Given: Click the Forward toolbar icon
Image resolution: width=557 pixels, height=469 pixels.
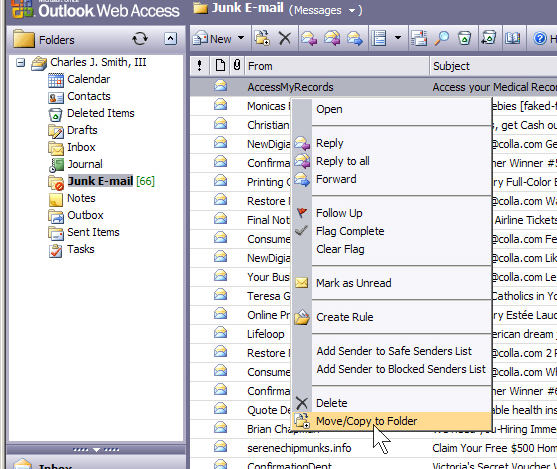Looking at the screenshot, I should (355, 38).
